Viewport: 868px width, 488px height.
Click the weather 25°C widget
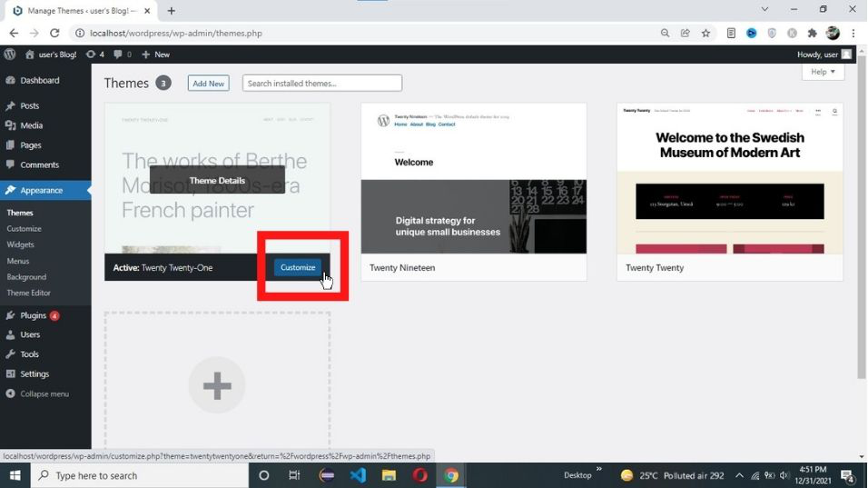(672, 475)
